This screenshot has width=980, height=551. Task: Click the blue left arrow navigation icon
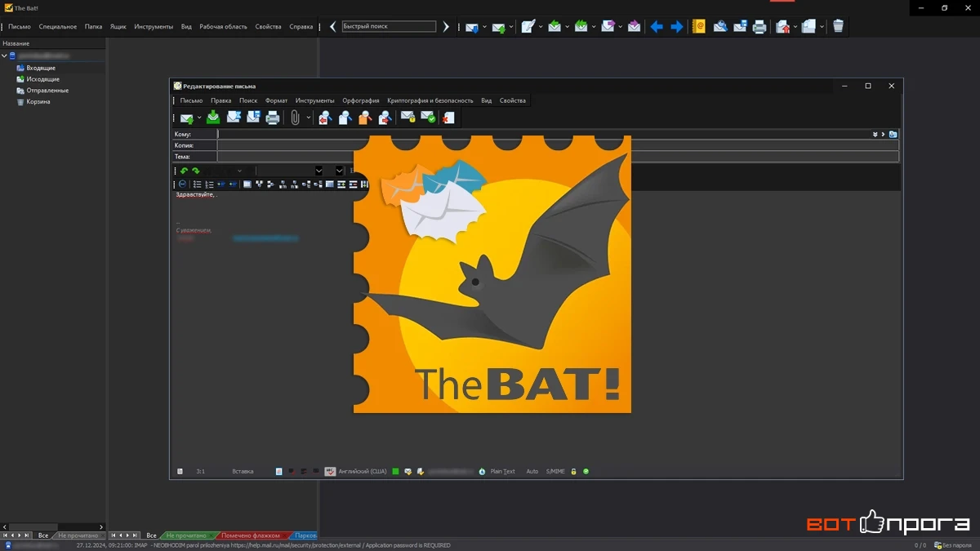click(x=657, y=27)
